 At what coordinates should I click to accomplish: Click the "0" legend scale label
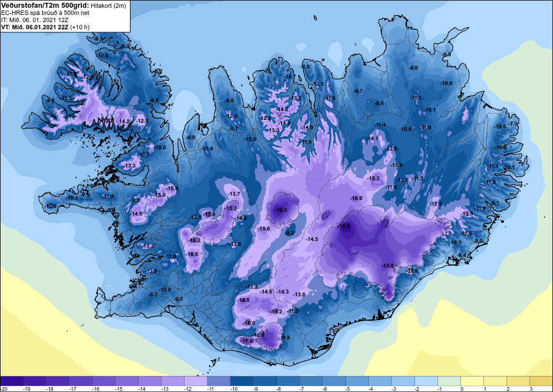(462, 389)
